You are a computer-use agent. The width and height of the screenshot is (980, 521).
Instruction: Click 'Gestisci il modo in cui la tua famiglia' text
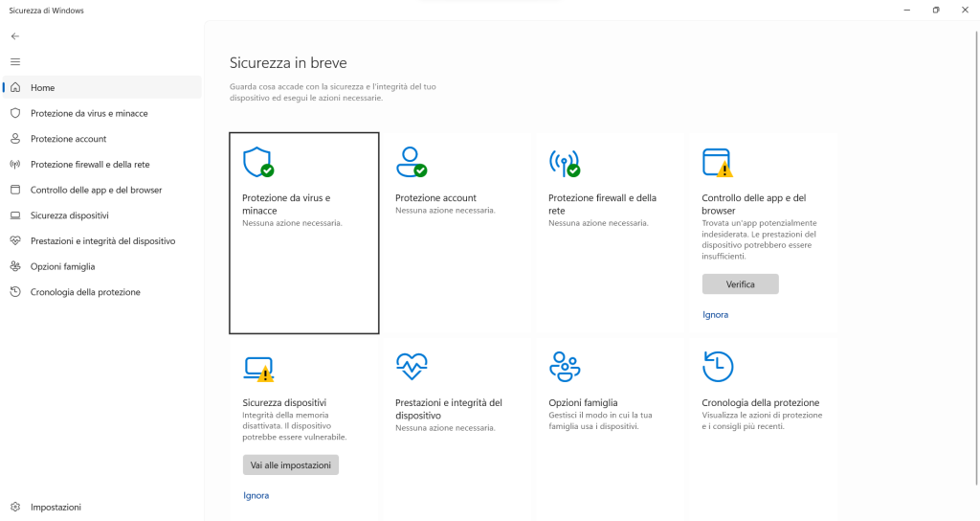(x=600, y=420)
